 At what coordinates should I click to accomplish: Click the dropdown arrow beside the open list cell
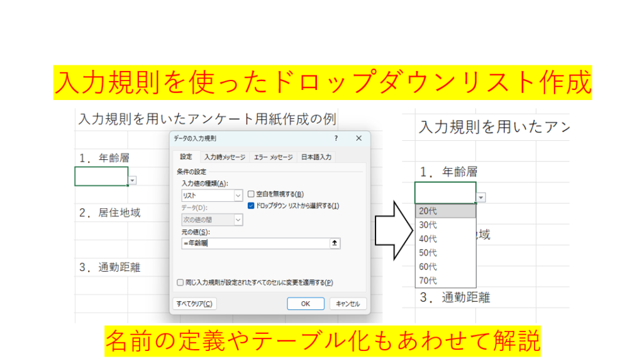point(481,197)
